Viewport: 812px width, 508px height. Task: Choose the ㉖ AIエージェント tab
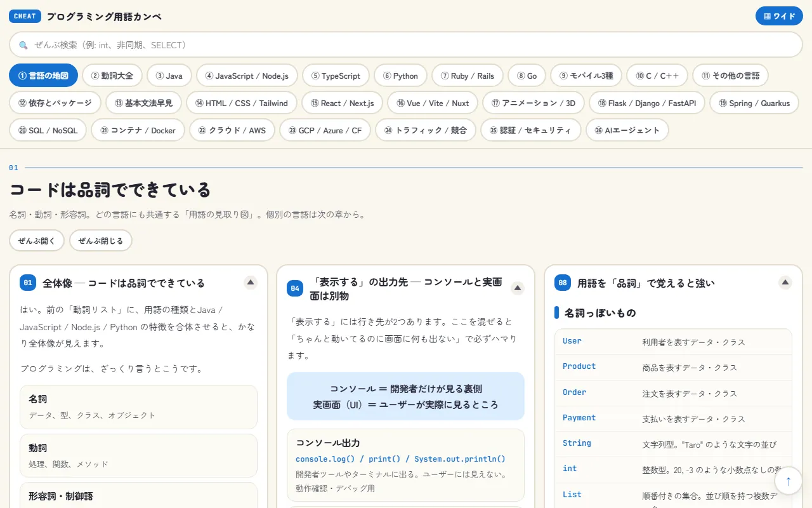click(x=627, y=130)
